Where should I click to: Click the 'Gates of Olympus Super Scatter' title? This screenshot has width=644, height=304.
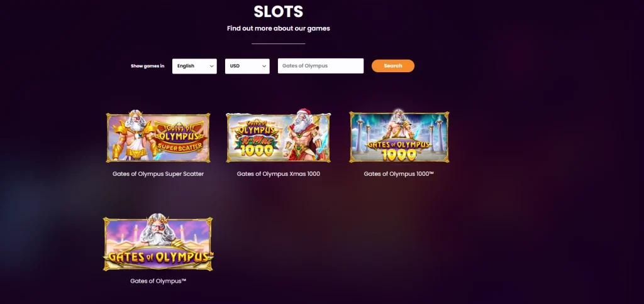pos(158,173)
